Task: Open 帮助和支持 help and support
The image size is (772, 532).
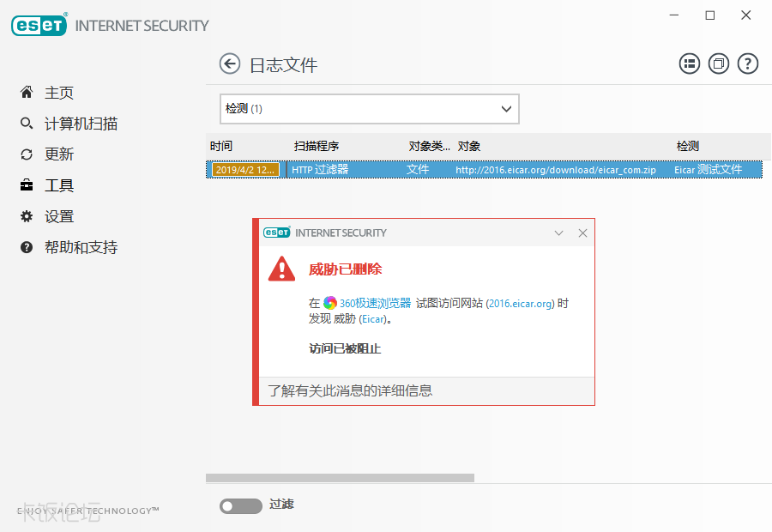Action: coord(81,247)
